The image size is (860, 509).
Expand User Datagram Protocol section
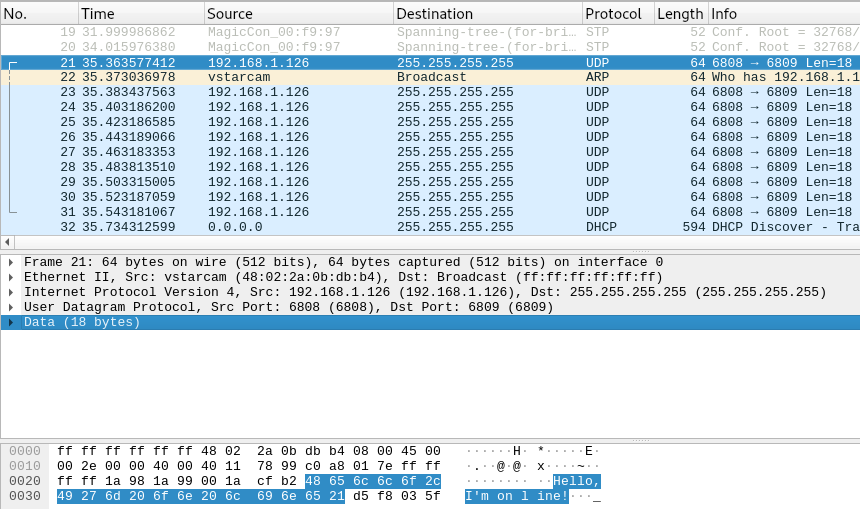tap(10, 307)
